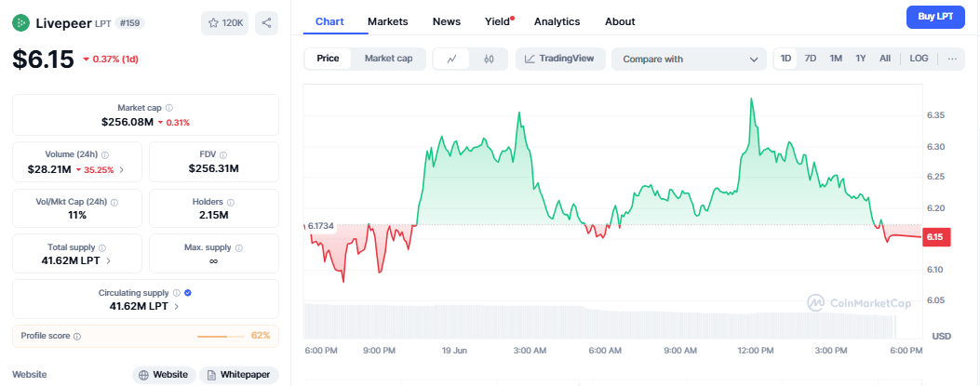Click the Profile score info icon

pyautogui.click(x=77, y=336)
